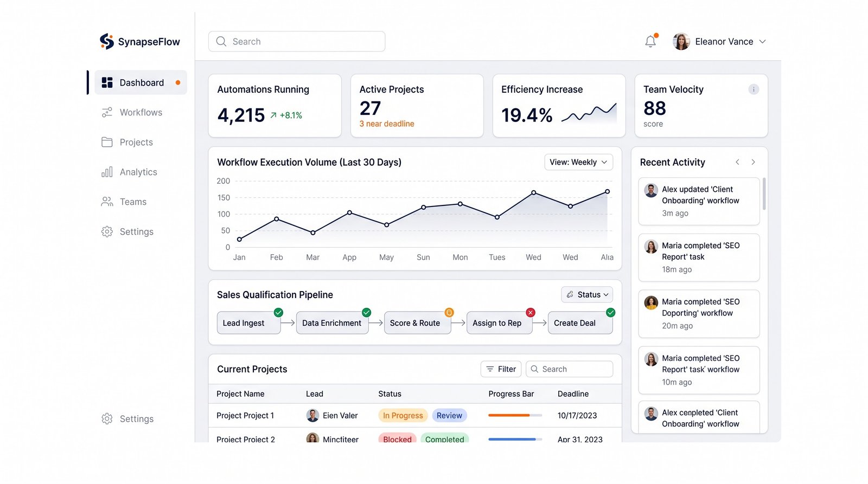This screenshot has height=484, width=868.
Task: Open the pipeline Status dropdown
Action: (587, 294)
